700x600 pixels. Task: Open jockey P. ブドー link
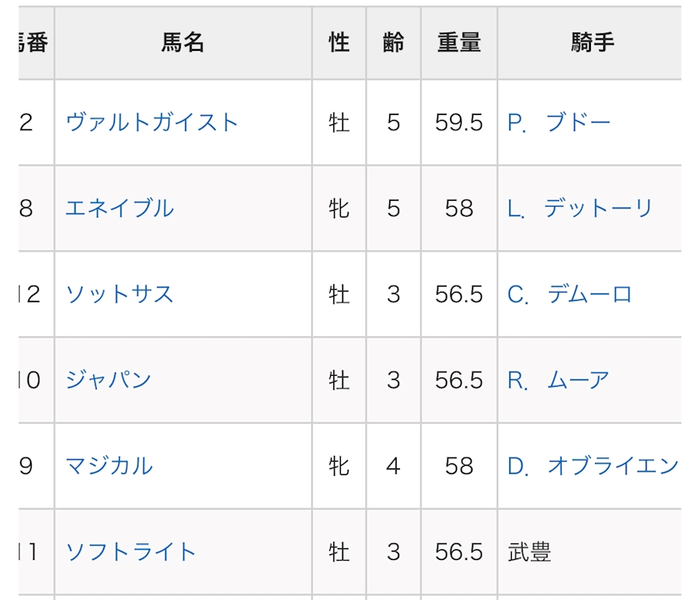(x=559, y=122)
